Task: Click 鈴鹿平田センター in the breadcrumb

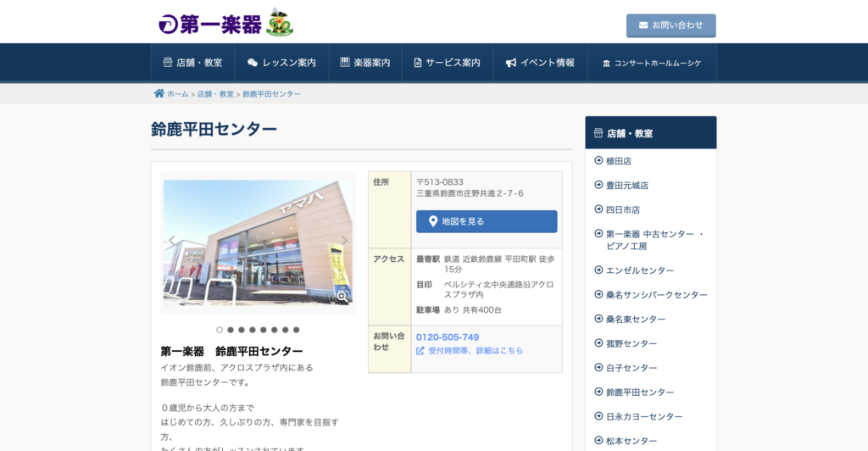Action: 272,94
